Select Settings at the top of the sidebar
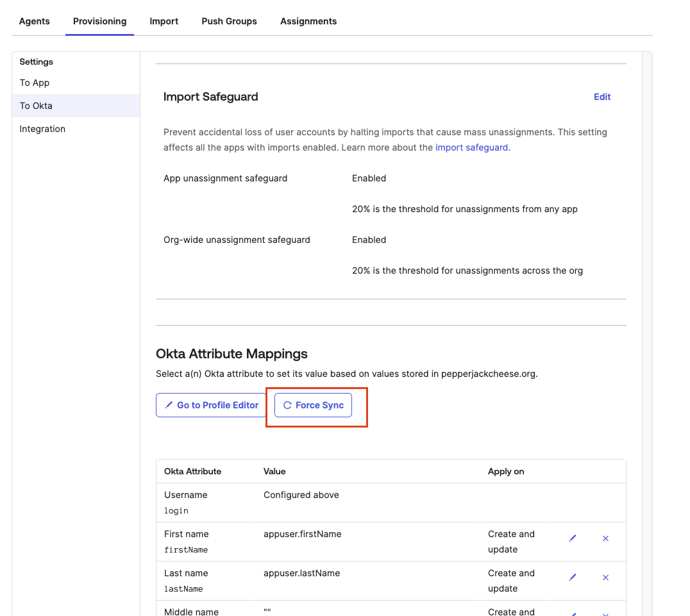This screenshot has height=616, width=690. (36, 62)
